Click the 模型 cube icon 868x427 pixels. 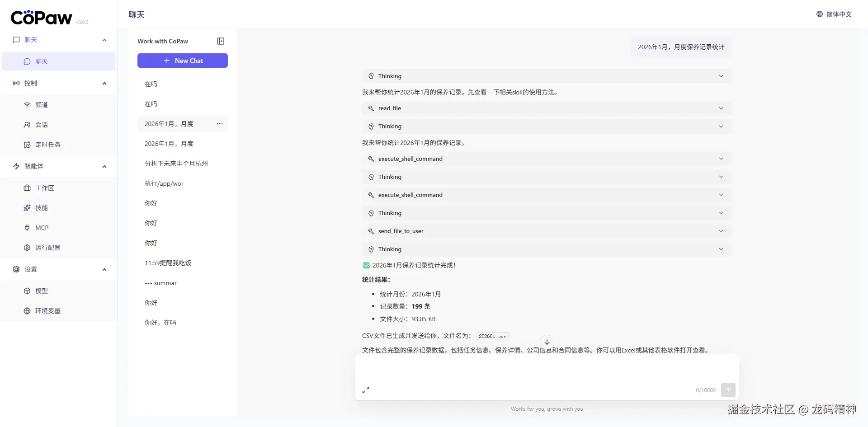27,291
